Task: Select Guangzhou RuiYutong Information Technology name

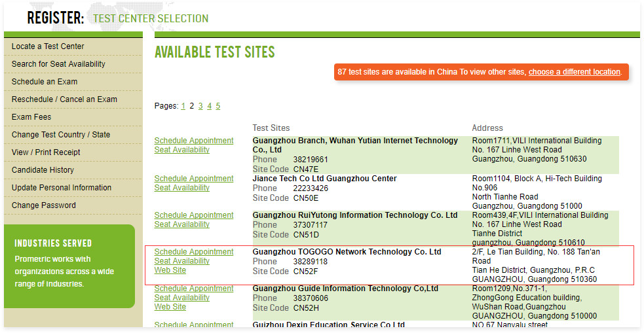Action: pos(355,215)
